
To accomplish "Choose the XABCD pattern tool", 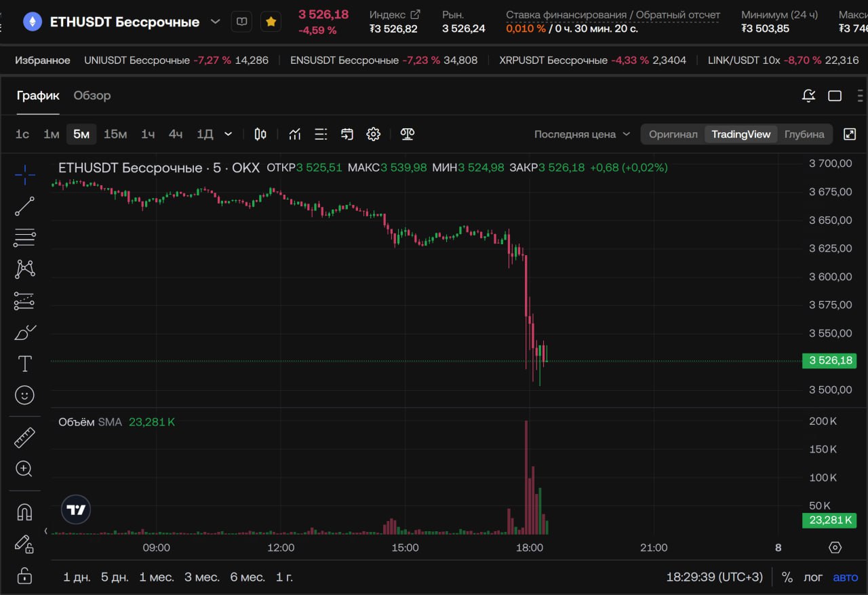I will coord(24,269).
